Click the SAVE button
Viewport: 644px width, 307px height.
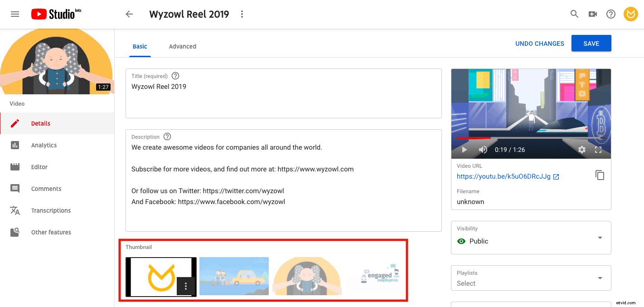click(591, 43)
